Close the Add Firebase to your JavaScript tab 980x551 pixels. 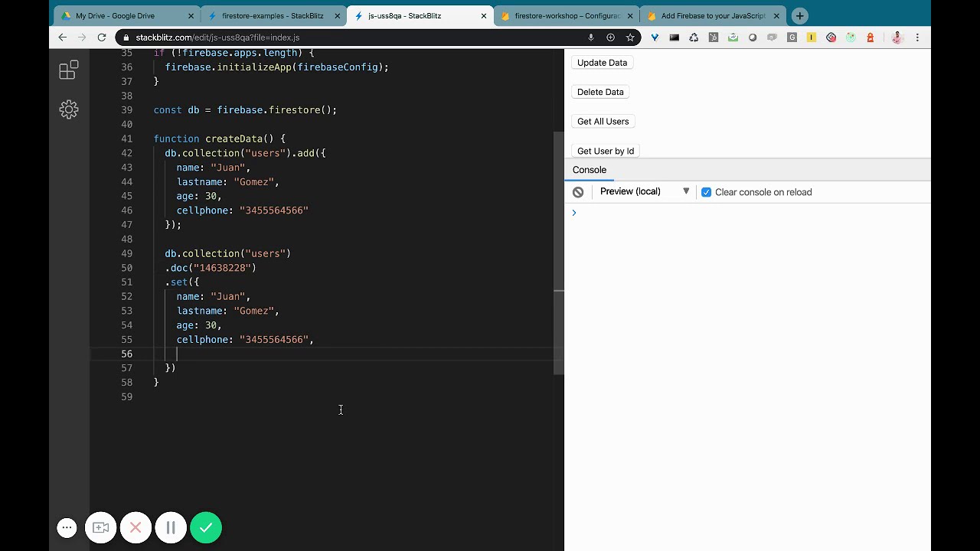776,16
